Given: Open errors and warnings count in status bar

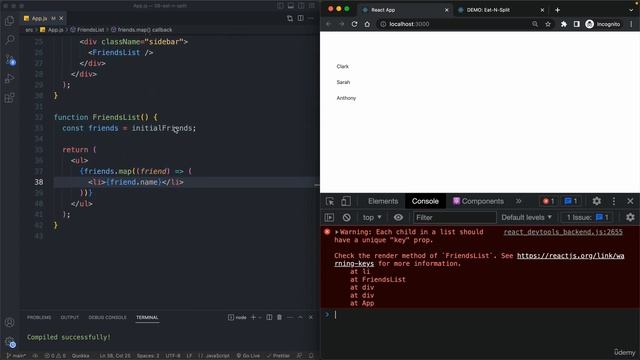Looking at the screenshot, I should (55, 356).
